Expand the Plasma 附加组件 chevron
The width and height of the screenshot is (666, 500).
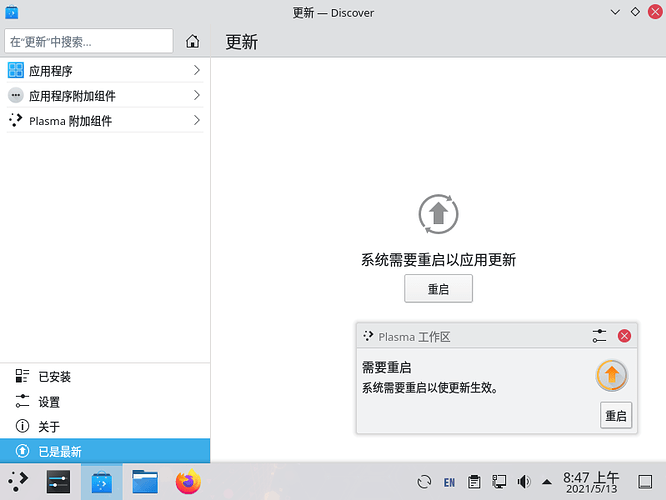click(197, 120)
